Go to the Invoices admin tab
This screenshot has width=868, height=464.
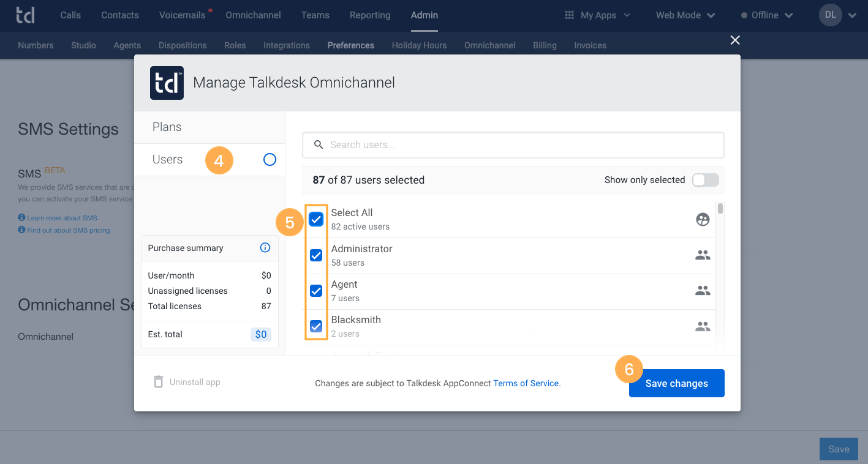click(590, 45)
